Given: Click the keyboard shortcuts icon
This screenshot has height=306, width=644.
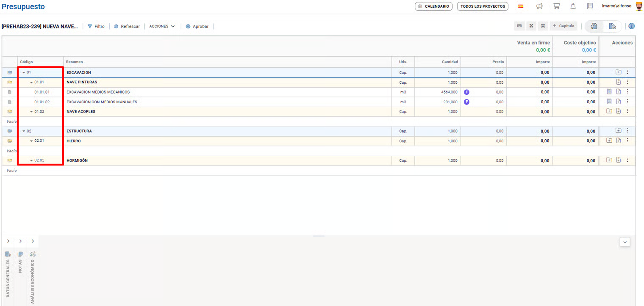Looking at the screenshot, I should [519, 26].
